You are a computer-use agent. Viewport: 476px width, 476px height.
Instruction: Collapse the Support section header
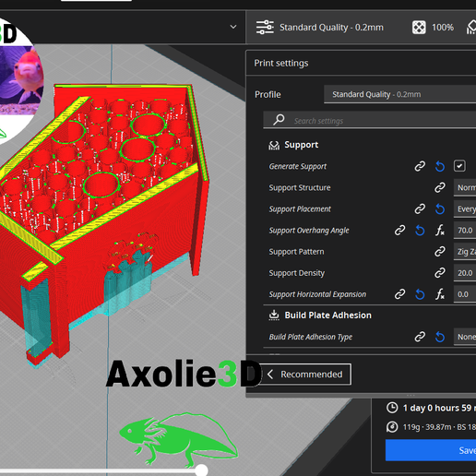point(301,145)
